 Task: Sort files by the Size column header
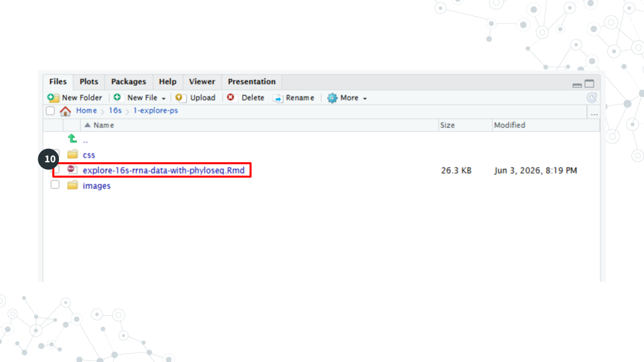[465, 125]
